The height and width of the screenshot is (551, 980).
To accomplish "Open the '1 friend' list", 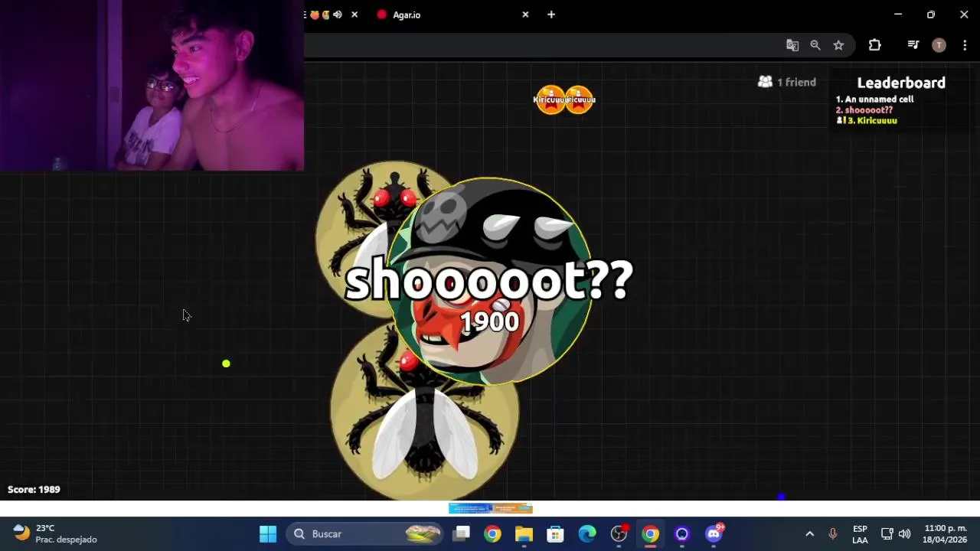I will click(x=787, y=82).
